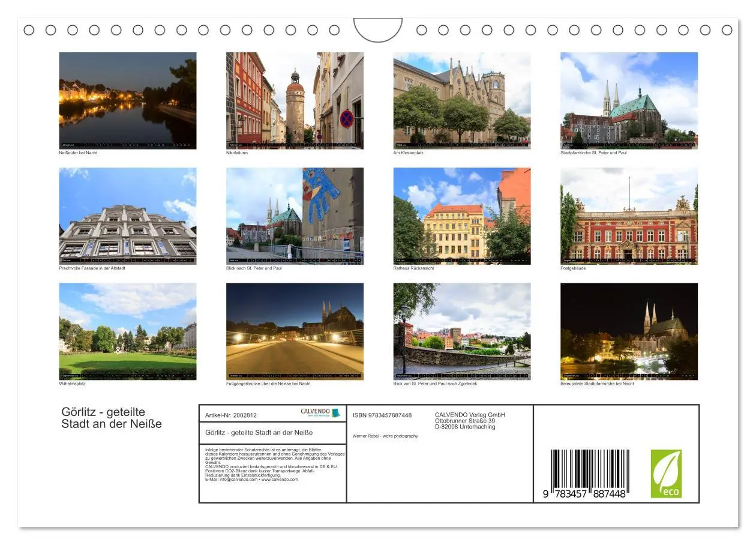Click the CALVENDO publisher logo
Image resolution: width=756 pixels, height=545 pixels.
tap(318, 413)
